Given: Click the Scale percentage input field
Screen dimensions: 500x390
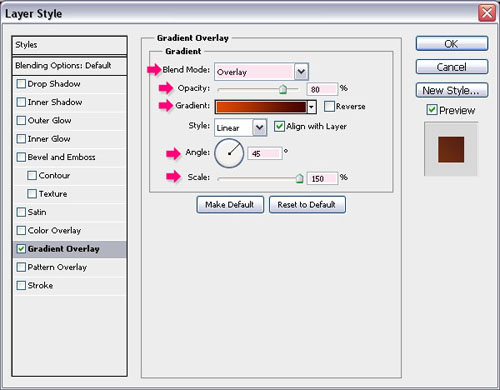Looking at the screenshot, I should click(x=322, y=178).
